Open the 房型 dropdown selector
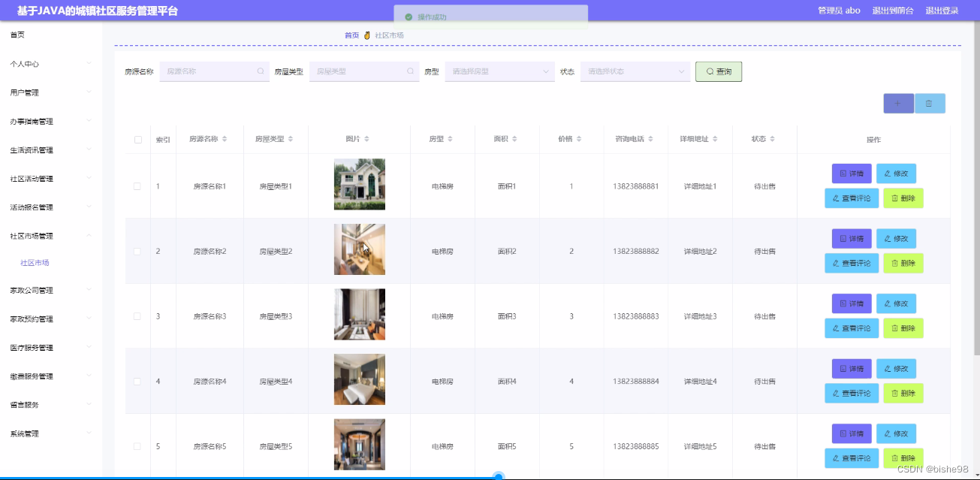980x480 pixels. (x=499, y=71)
